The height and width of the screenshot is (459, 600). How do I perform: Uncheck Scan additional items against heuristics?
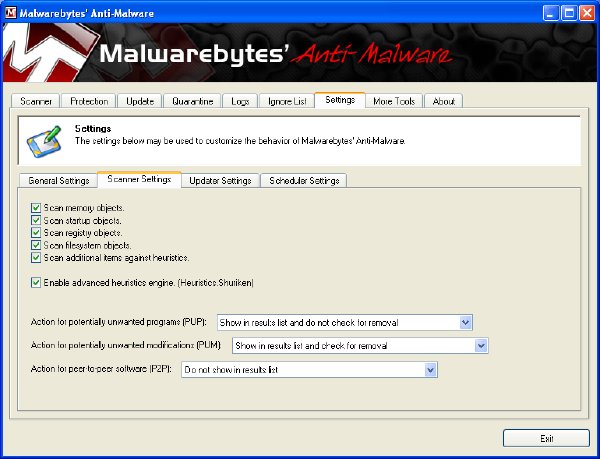(x=36, y=257)
